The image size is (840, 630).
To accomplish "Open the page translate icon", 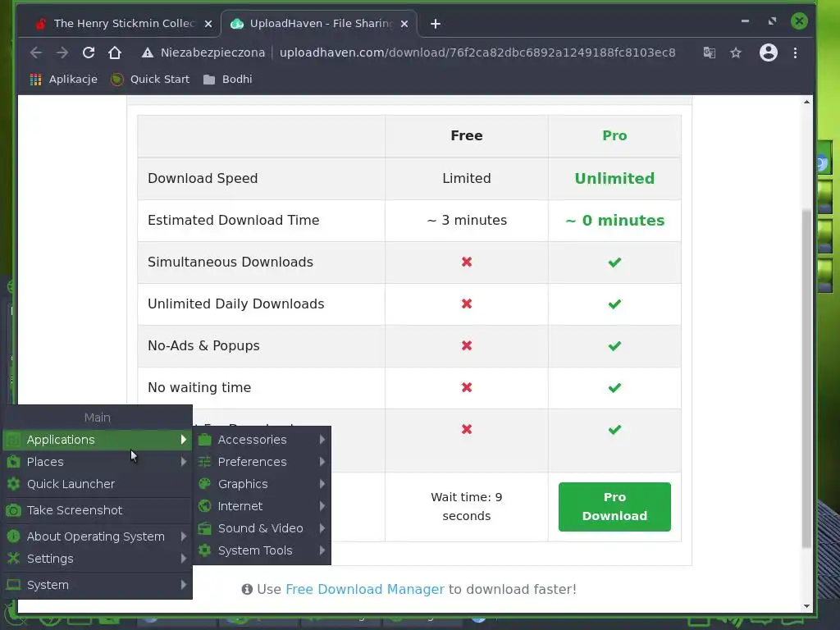I will 710,52.
